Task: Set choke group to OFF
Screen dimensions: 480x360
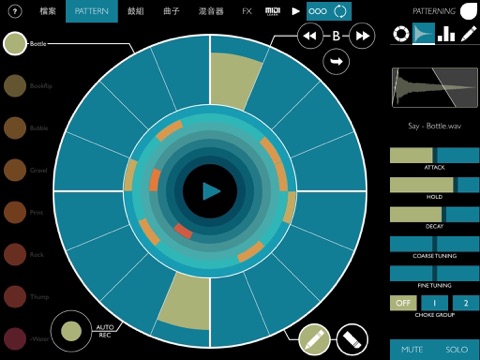Action: pos(403,303)
